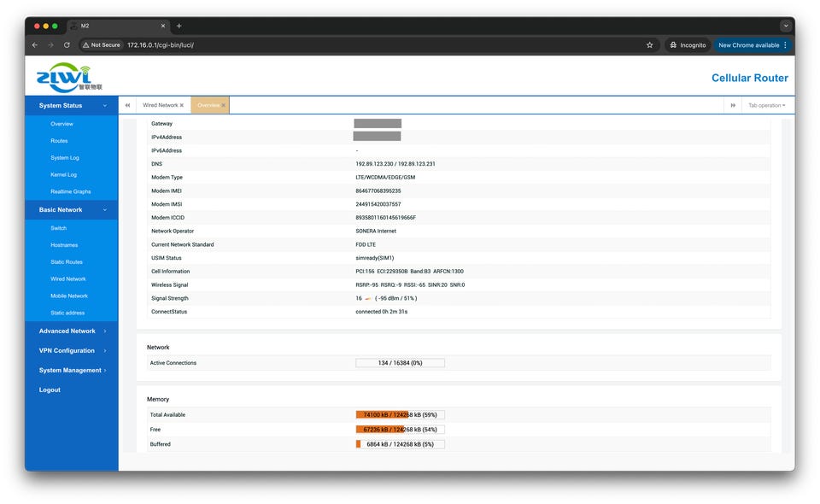Close the M2 browser tab
The width and height of the screenshot is (820, 504).
pos(162,26)
